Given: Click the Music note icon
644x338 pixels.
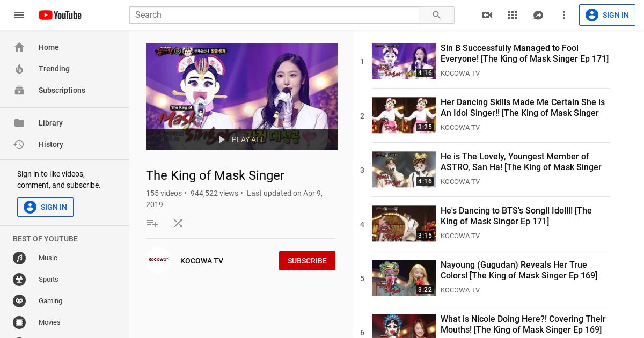Looking at the screenshot, I should (x=19, y=258).
